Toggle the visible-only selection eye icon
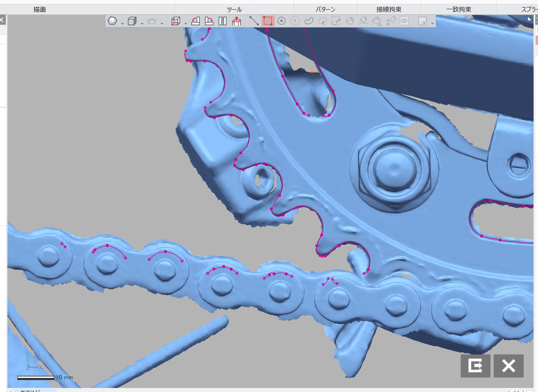 pyautogui.click(x=404, y=21)
